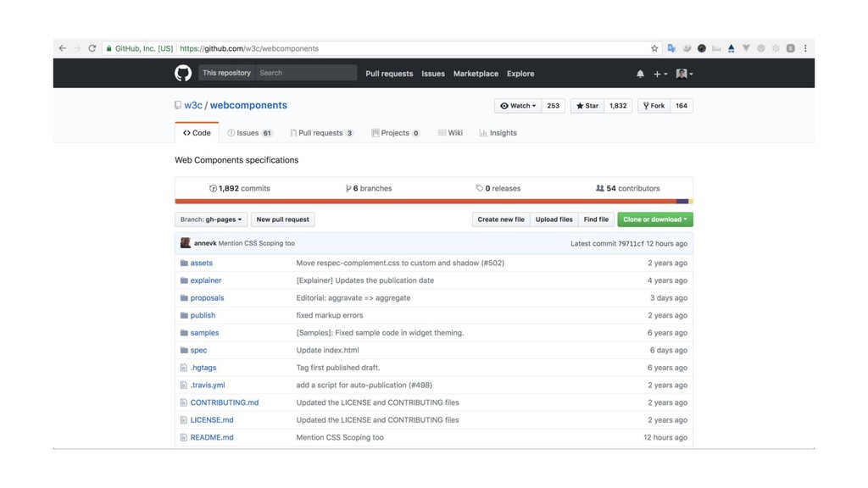Open the notifications bell
Image resolution: width=868 pixels, height=488 pixels.
pos(640,74)
